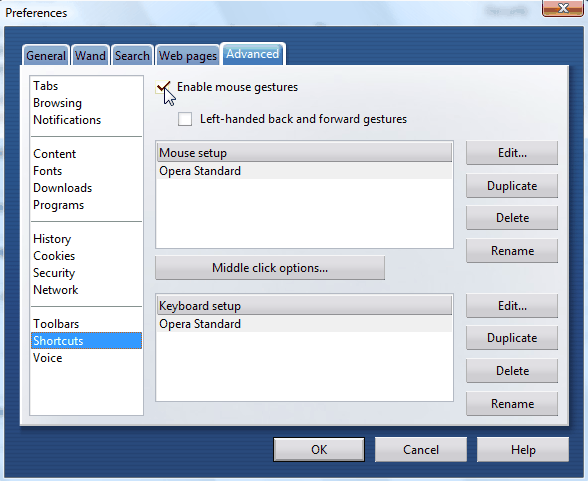The image size is (588, 481).
Task: Choose Cookies in the sidebar list
Action: click(54, 256)
